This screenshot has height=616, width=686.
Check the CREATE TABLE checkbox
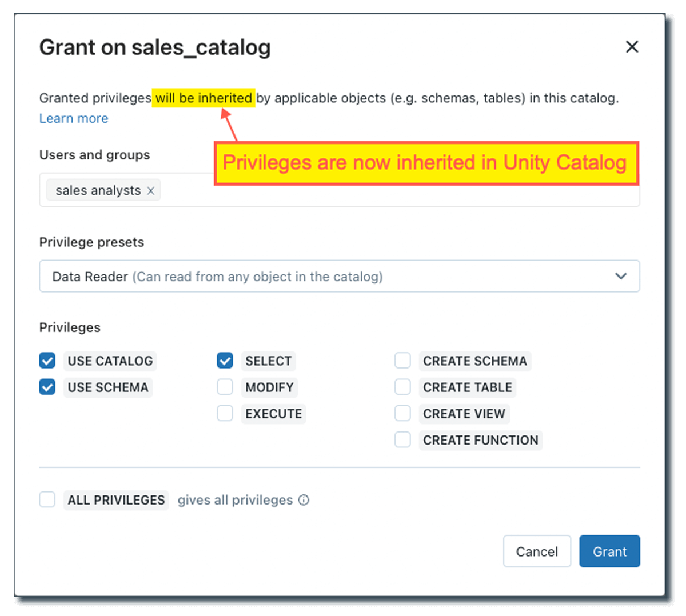(x=403, y=387)
